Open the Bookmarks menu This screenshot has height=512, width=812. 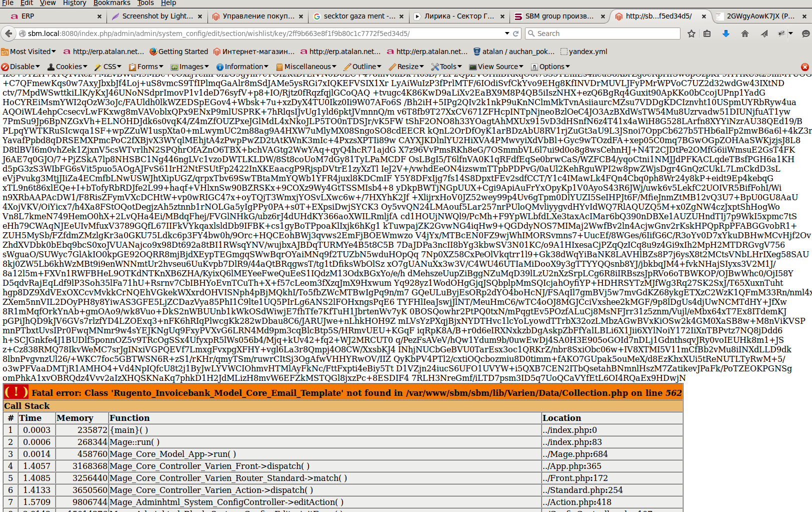pyautogui.click(x=112, y=3)
